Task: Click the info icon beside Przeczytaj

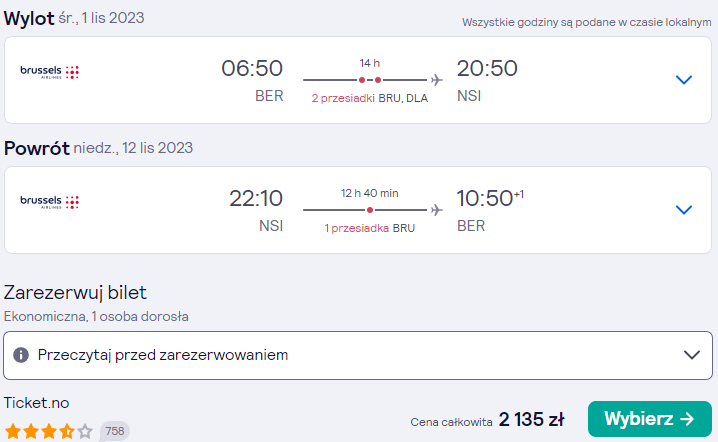Action: [x=21, y=355]
